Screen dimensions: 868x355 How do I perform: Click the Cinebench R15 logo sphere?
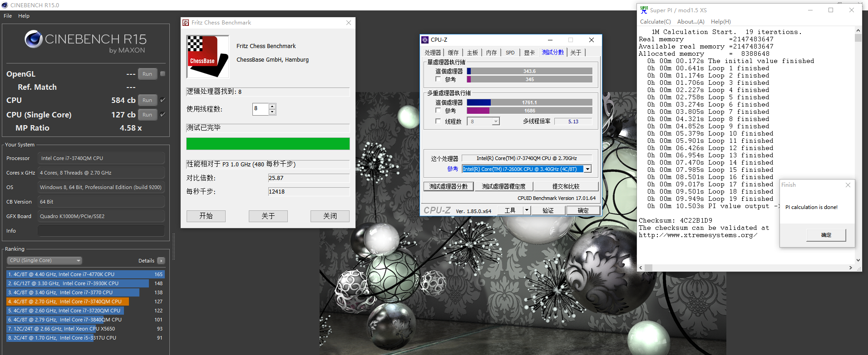click(34, 39)
